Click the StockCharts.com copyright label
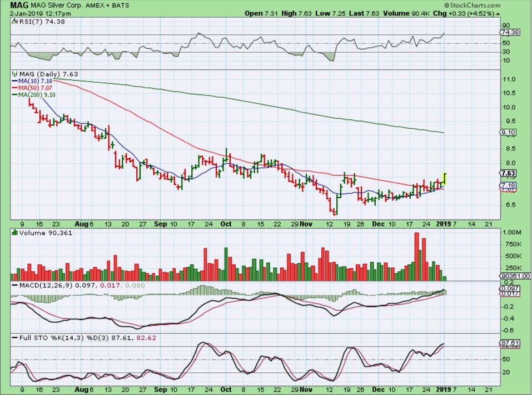The width and height of the screenshot is (532, 395). 472,5
